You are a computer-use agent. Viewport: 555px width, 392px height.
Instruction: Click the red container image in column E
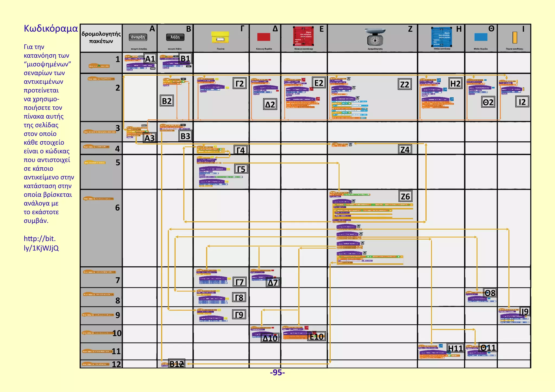pos(304,36)
